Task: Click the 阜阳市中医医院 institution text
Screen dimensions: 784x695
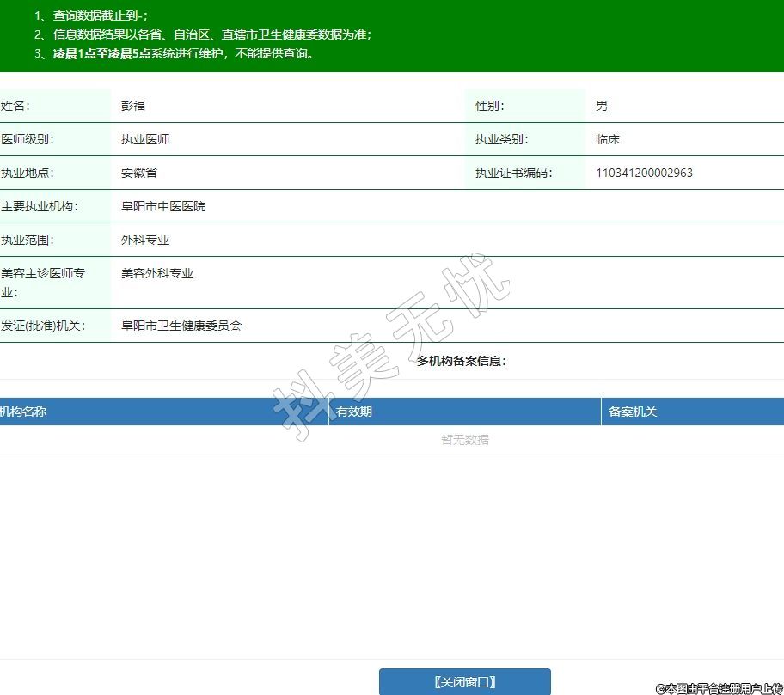Action: pyautogui.click(x=163, y=206)
